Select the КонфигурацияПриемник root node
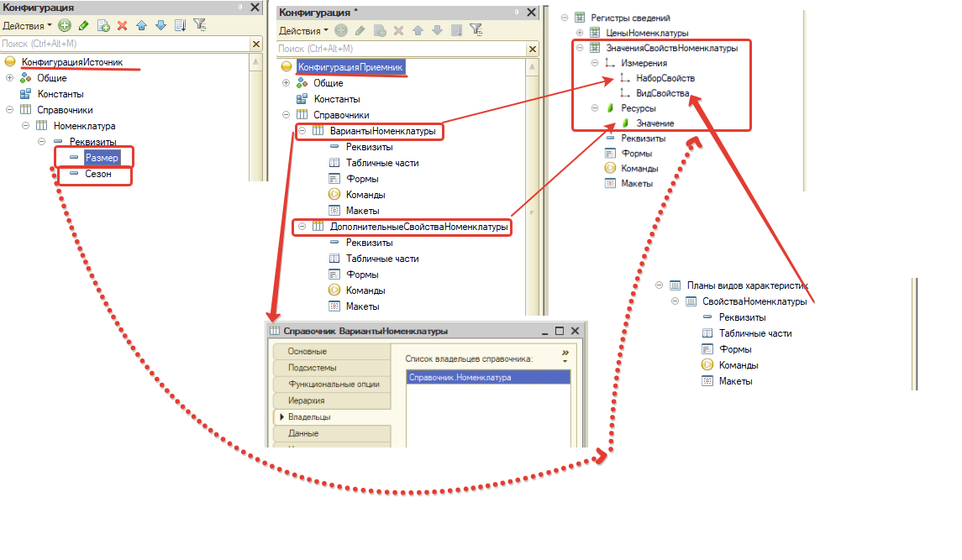Viewport: 962px width, 560px height. pos(350,67)
